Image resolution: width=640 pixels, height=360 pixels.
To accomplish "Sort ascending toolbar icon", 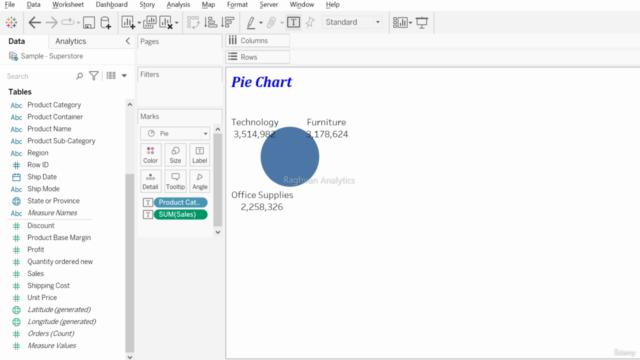I will (210, 22).
